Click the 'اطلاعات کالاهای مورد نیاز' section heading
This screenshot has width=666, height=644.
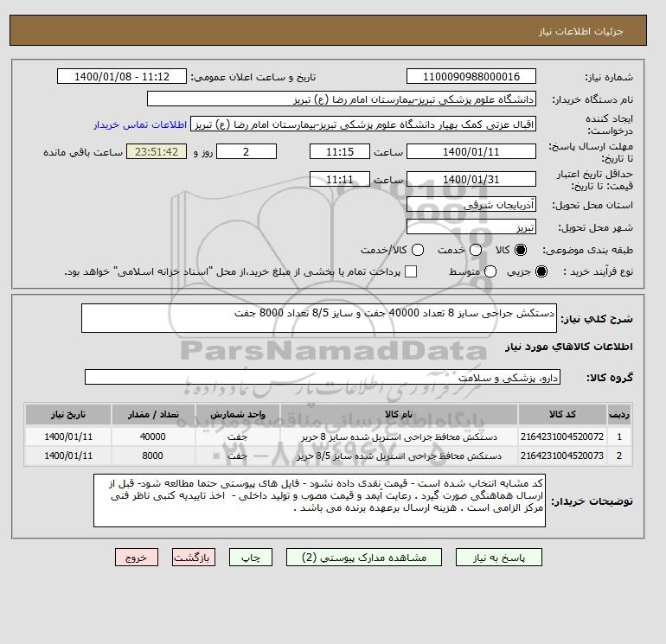coord(569,347)
